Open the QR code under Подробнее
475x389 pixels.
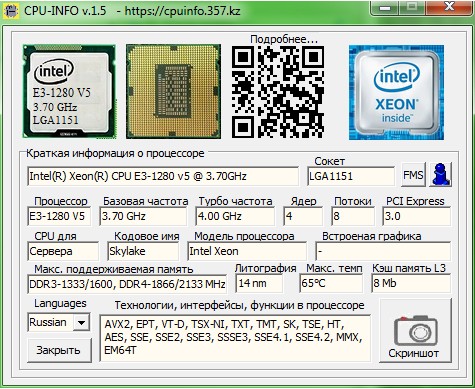[278, 92]
